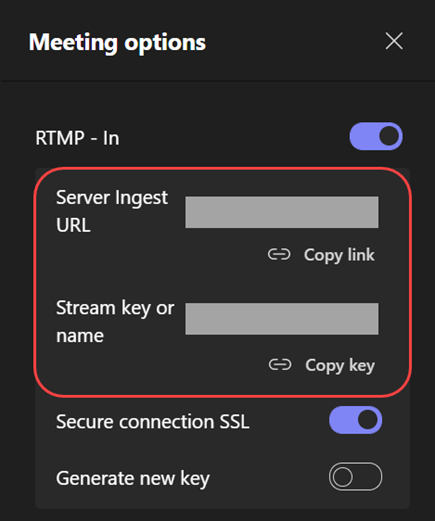Click the Server Ingest URL label
The height and width of the screenshot is (521, 435).
point(112,211)
